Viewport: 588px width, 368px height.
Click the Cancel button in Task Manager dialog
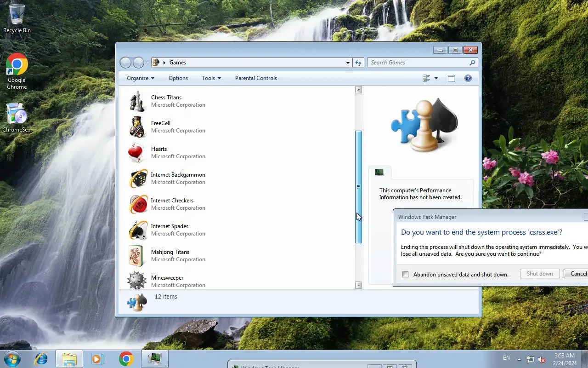pyautogui.click(x=576, y=274)
